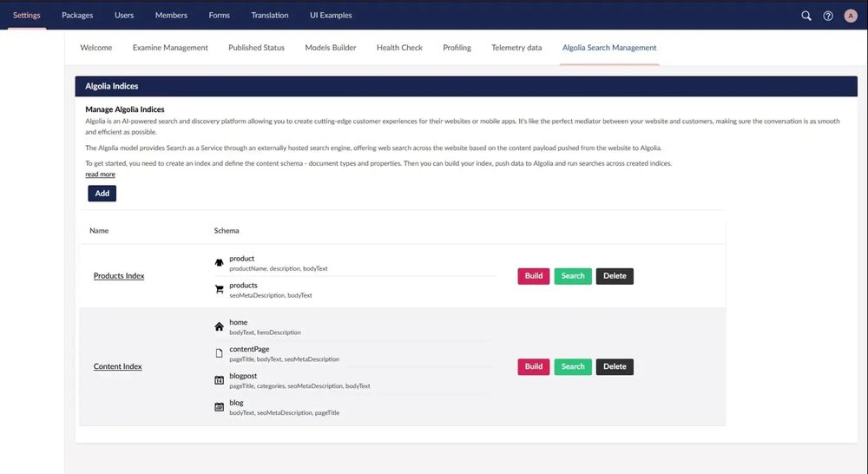This screenshot has height=474, width=868.
Task: Switch to the Telemetry data tab
Action: [x=516, y=48]
